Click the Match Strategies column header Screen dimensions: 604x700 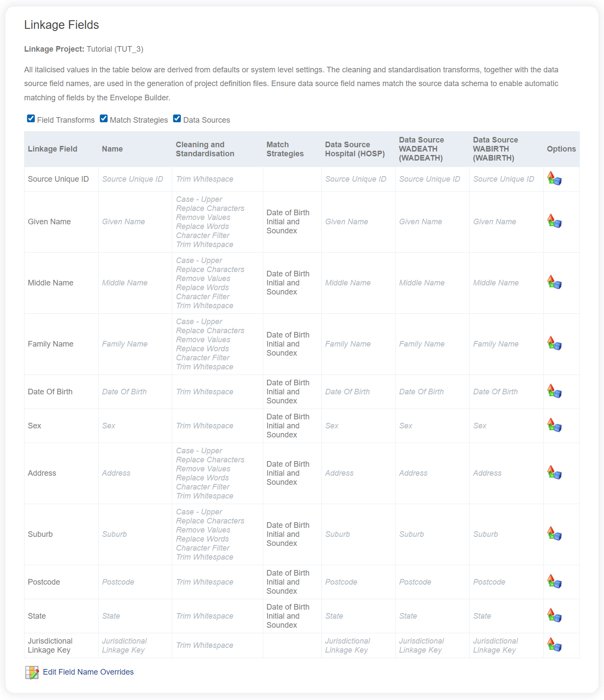285,149
